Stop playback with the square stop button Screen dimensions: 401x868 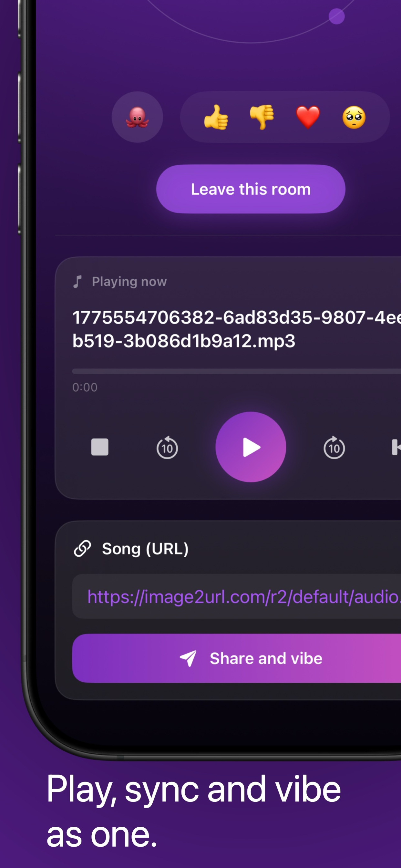(x=100, y=447)
